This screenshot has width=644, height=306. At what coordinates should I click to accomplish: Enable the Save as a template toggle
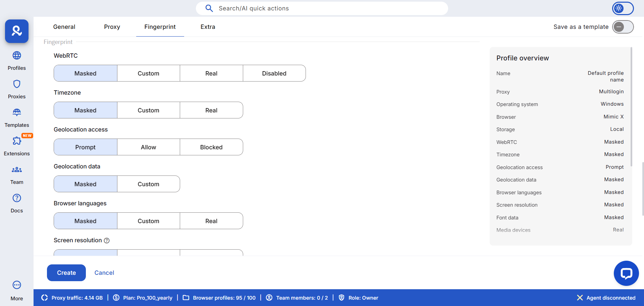point(623,27)
